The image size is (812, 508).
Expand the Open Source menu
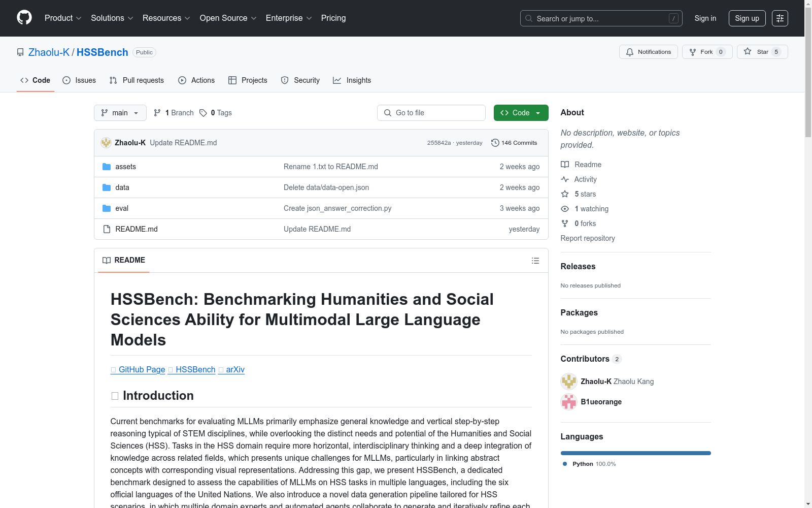(228, 18)
